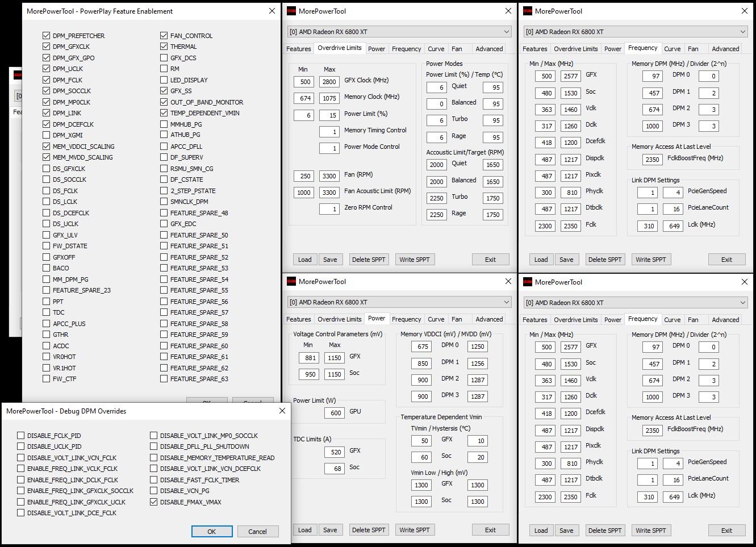Open GPU dropdown in bottom-middle Power window

coord(399,302)
